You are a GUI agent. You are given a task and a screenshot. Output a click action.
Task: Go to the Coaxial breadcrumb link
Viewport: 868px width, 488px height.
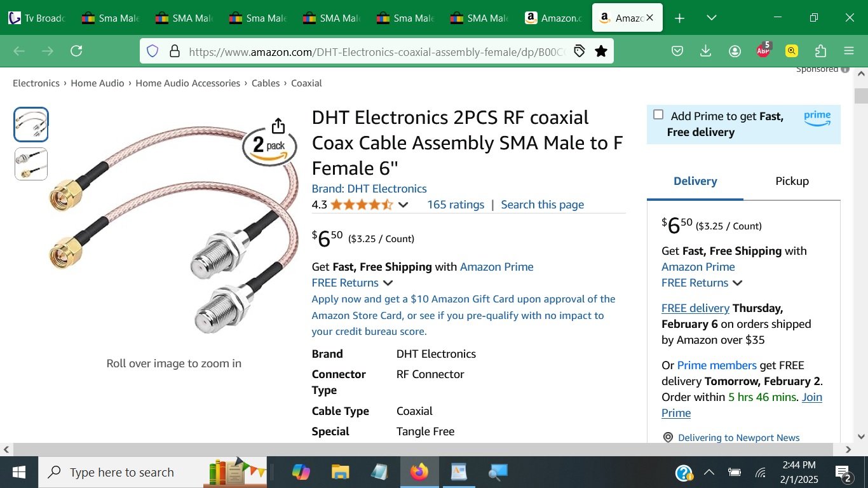[x=306, y=83]
